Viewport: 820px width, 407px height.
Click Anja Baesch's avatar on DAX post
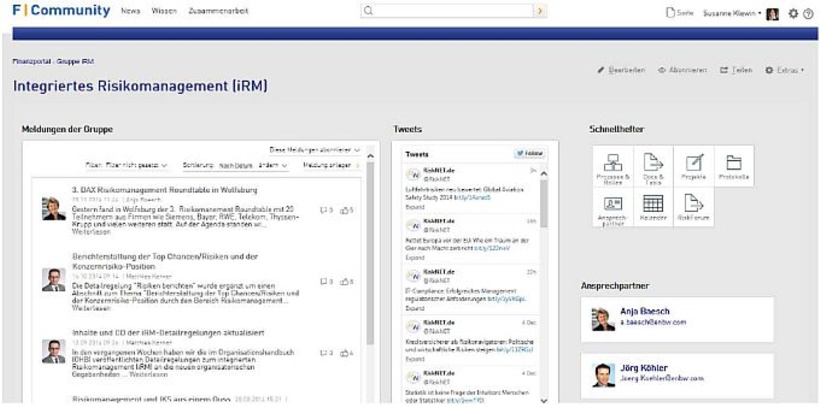point(54,208)
